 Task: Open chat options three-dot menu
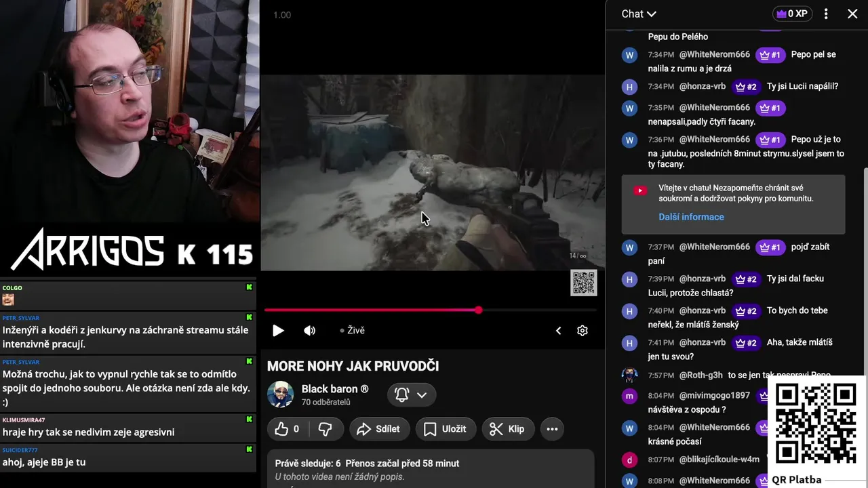pos(826,14)
